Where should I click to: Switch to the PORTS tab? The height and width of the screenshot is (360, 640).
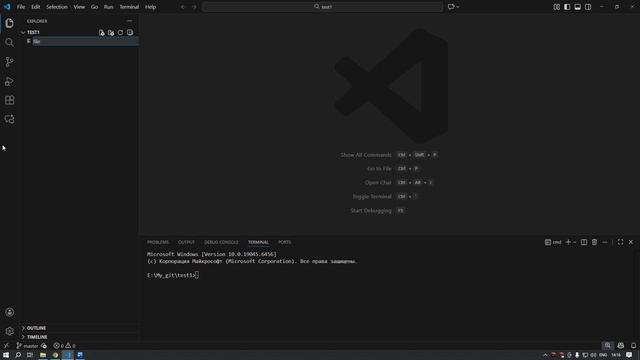[284, 242]
